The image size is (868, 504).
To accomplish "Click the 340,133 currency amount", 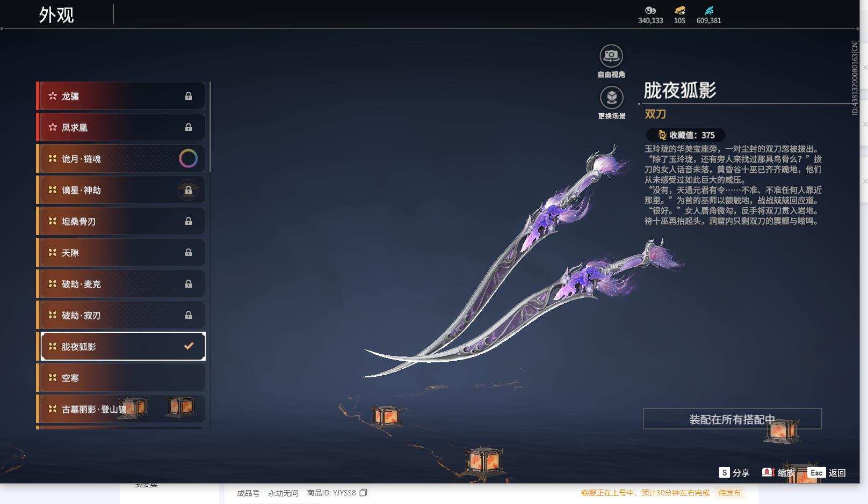I will [x=650, y=20].
